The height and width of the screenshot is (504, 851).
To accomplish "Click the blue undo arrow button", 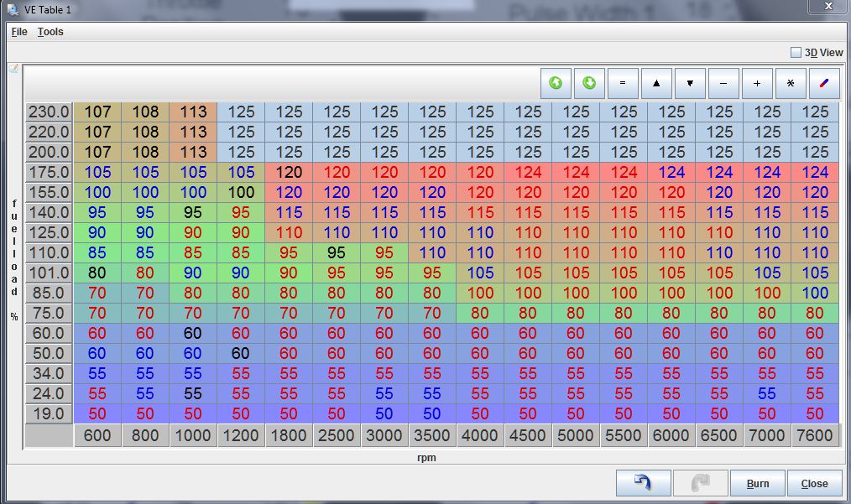I will click(x=643, y=483).
